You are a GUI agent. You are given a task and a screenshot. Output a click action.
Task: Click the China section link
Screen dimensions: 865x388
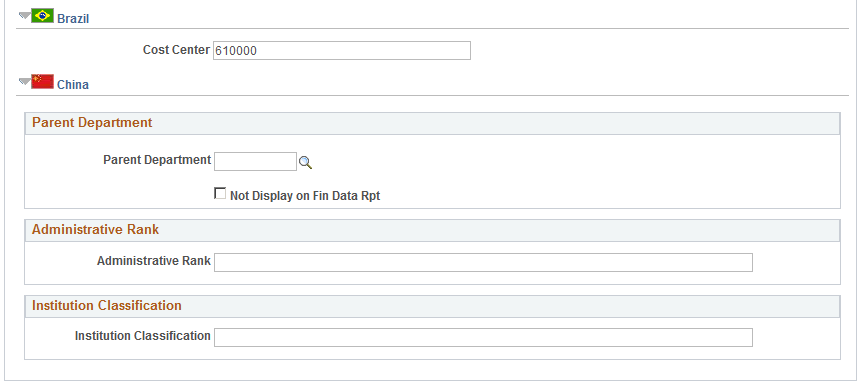[73, 85]
